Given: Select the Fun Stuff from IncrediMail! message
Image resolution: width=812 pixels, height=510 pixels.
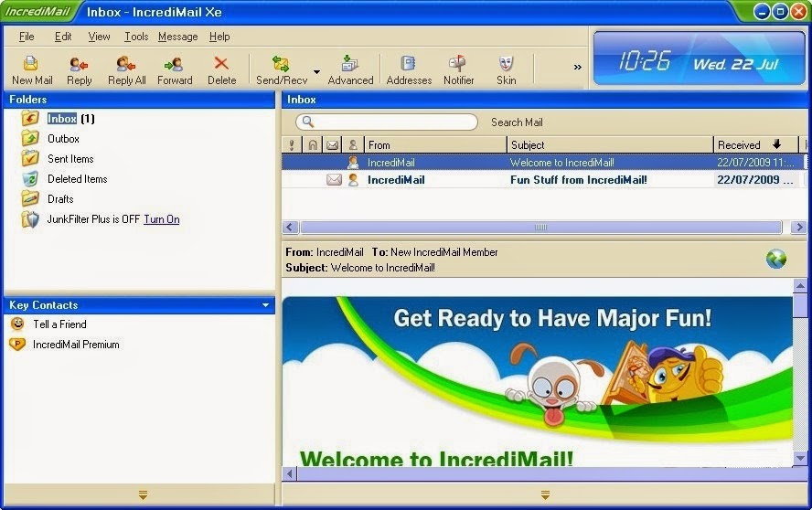Looking at the screenshot, I should [x=544, y=180].
